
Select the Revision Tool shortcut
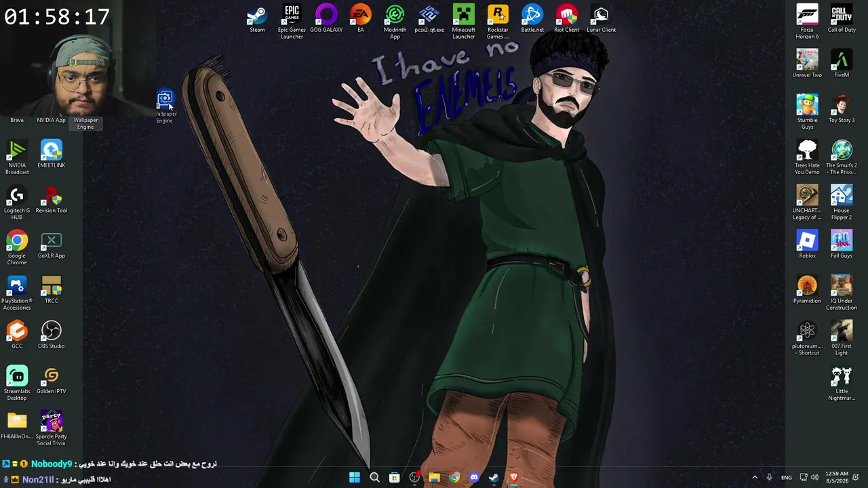click(x=52, y=200)
